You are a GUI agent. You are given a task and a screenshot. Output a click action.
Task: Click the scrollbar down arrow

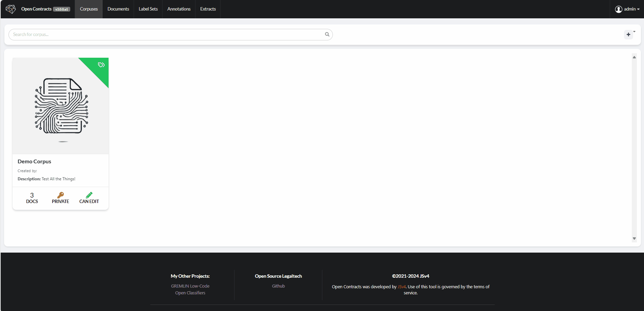click(634, 238)
